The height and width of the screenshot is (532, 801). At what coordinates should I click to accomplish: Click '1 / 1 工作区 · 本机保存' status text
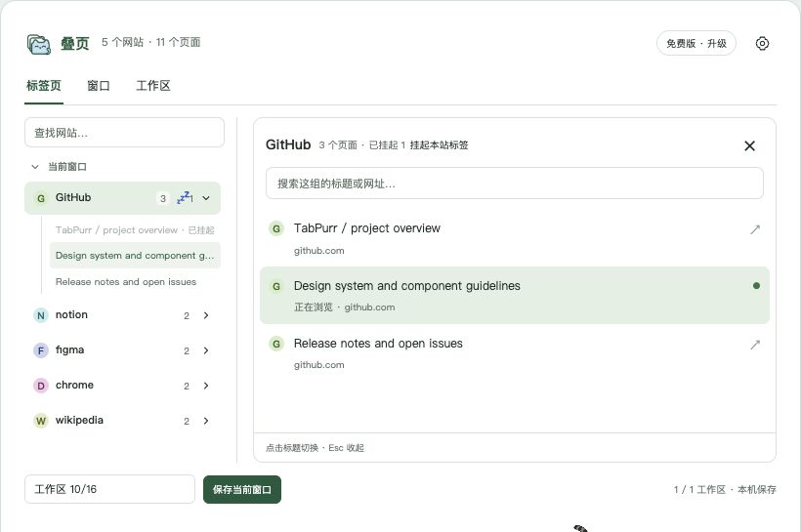click(x=725, y=490)
